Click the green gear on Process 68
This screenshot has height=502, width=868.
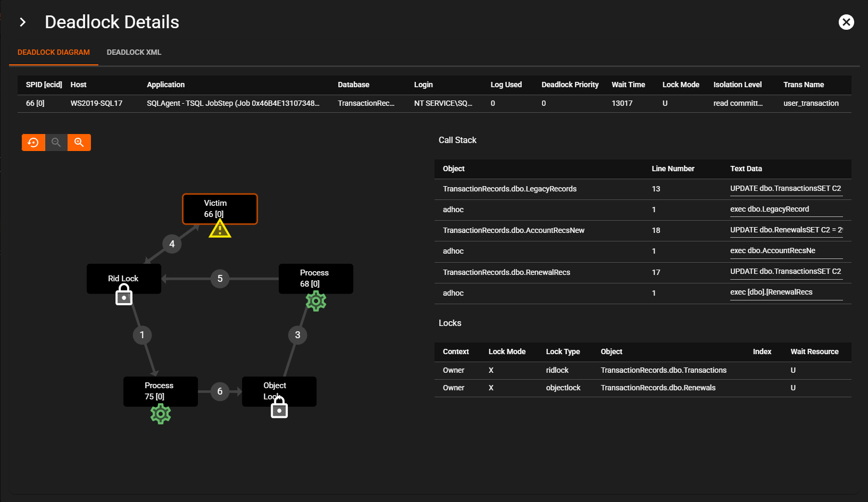pyautogui.click(x=316, y=301)
